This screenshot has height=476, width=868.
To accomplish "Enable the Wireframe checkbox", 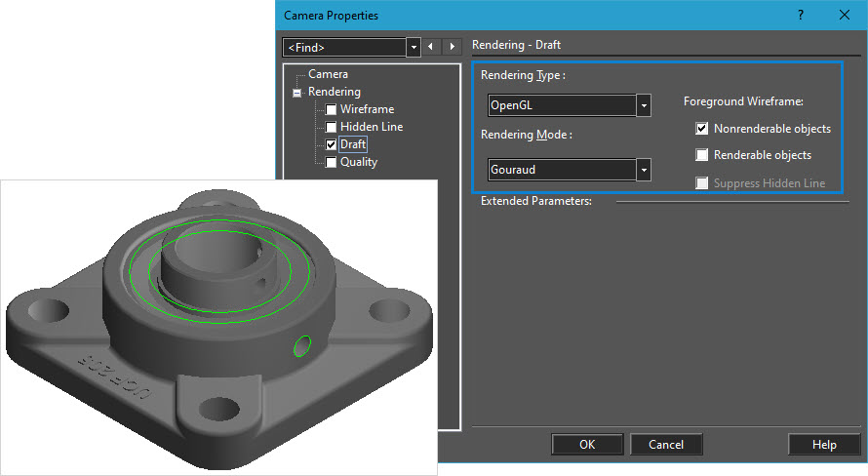I will click(332, 110).
